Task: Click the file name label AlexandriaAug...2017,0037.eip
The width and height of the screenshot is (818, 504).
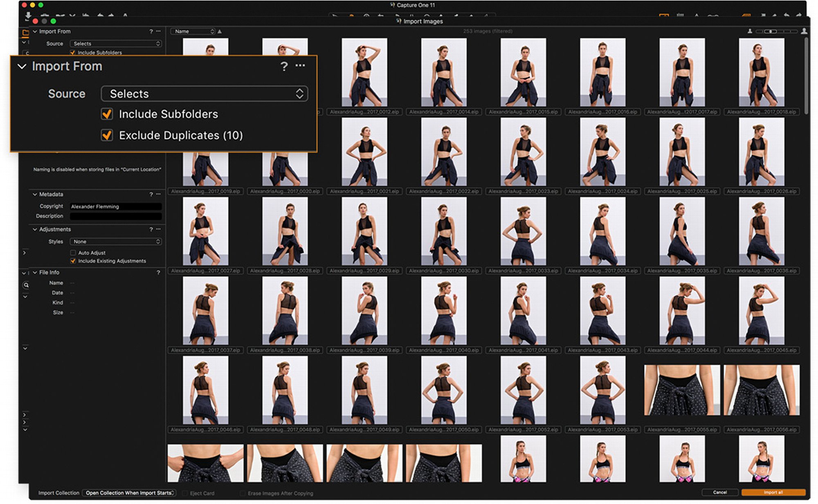Action: (206, 351)
